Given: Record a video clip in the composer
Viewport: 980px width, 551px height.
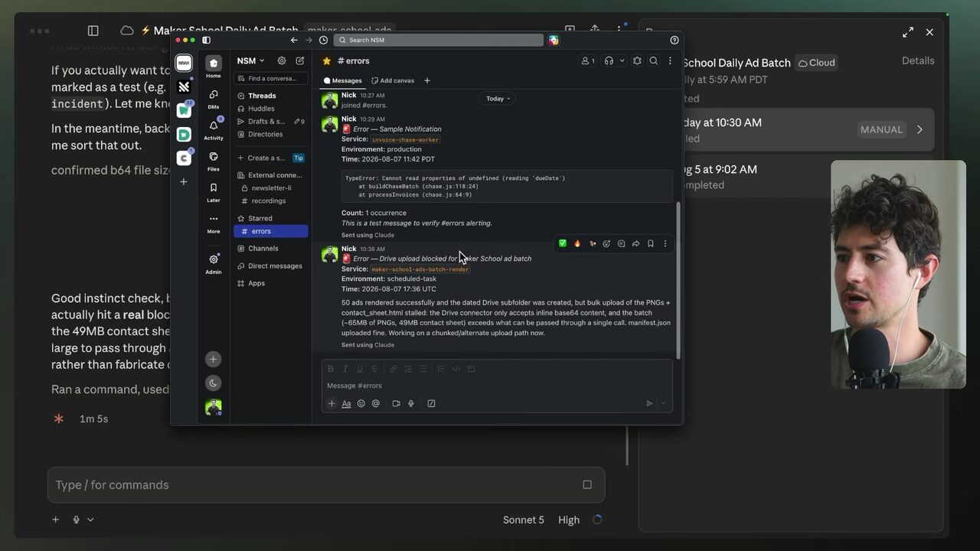Looking at the screenshot, I should tap(396, 403).
